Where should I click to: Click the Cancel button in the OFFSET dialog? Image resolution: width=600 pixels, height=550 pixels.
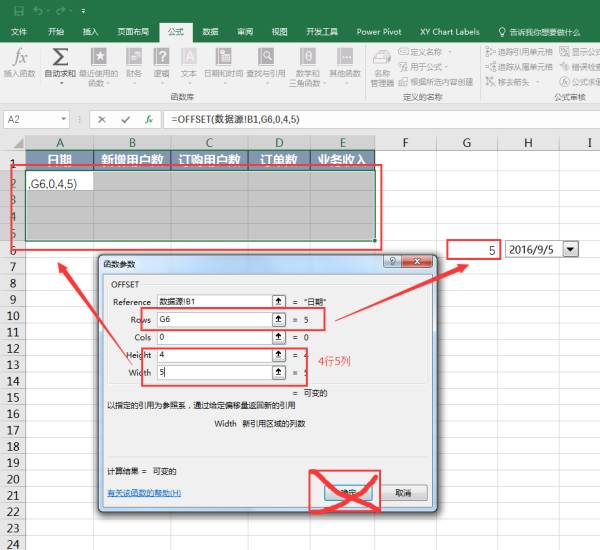tap(403, 493)
